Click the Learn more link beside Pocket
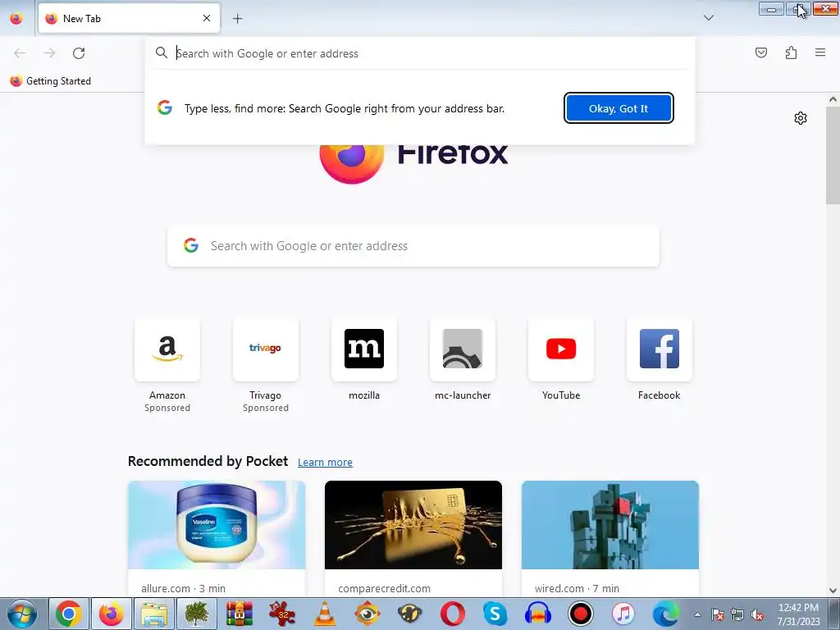The height and width of the screenshot is (630, 840). pos(325,463)
